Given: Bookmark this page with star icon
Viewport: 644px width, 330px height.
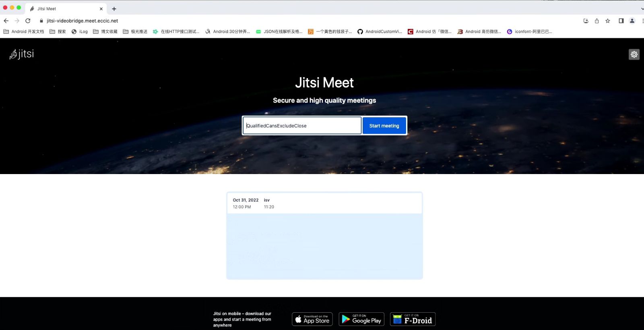Looking at the screenshot, I should click(x=608, y=21).
